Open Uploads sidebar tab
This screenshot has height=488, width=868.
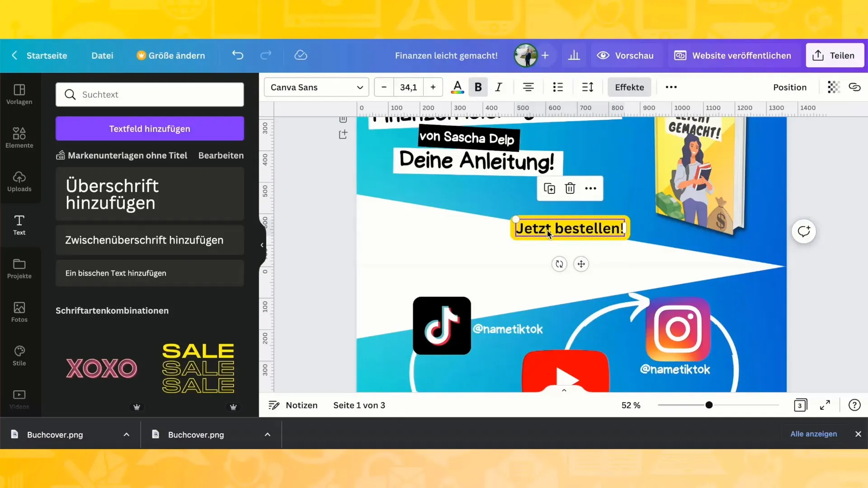coord(19,182)
